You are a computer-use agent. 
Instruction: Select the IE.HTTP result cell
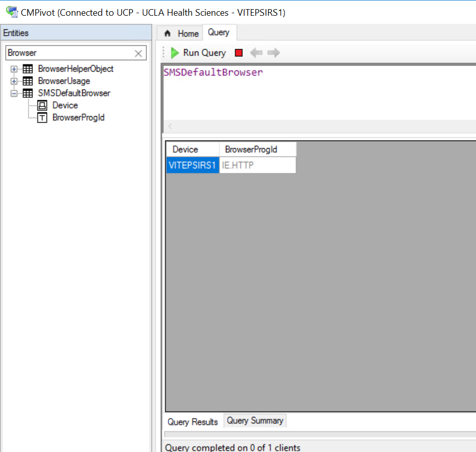tap(258, 165)
